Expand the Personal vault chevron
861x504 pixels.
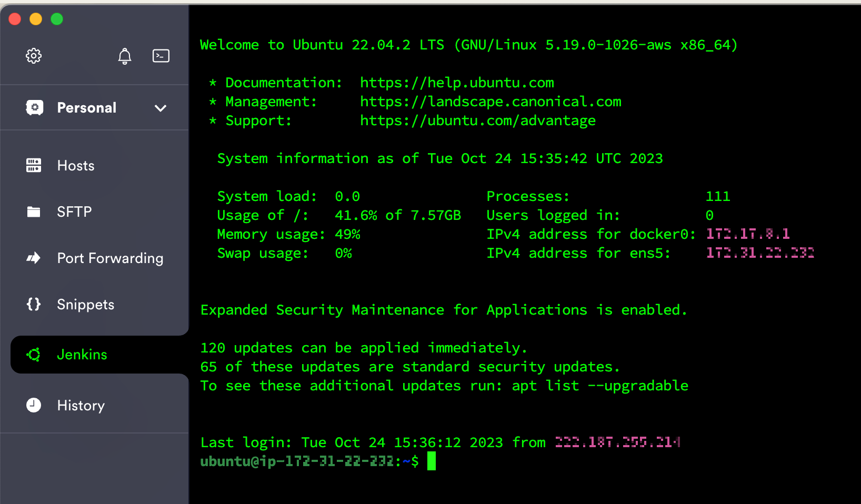161,108
